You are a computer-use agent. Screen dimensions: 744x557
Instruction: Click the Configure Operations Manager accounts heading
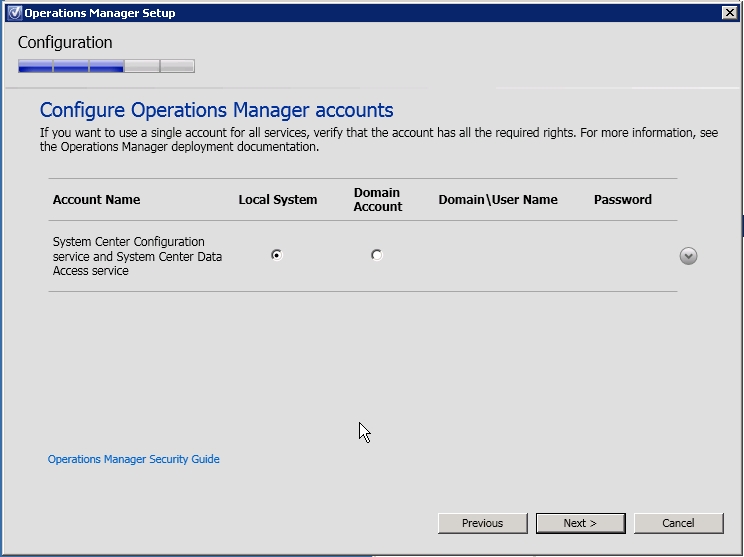click(x=216, y=110)
